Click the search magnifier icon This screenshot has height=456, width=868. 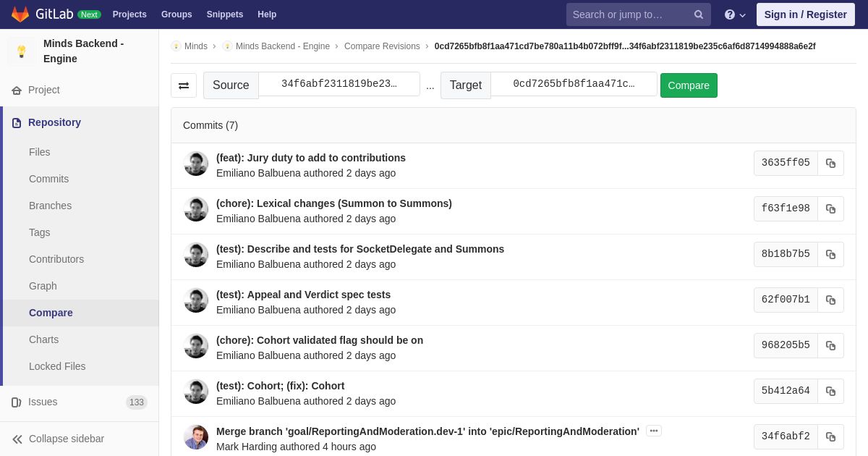point(699,14)
